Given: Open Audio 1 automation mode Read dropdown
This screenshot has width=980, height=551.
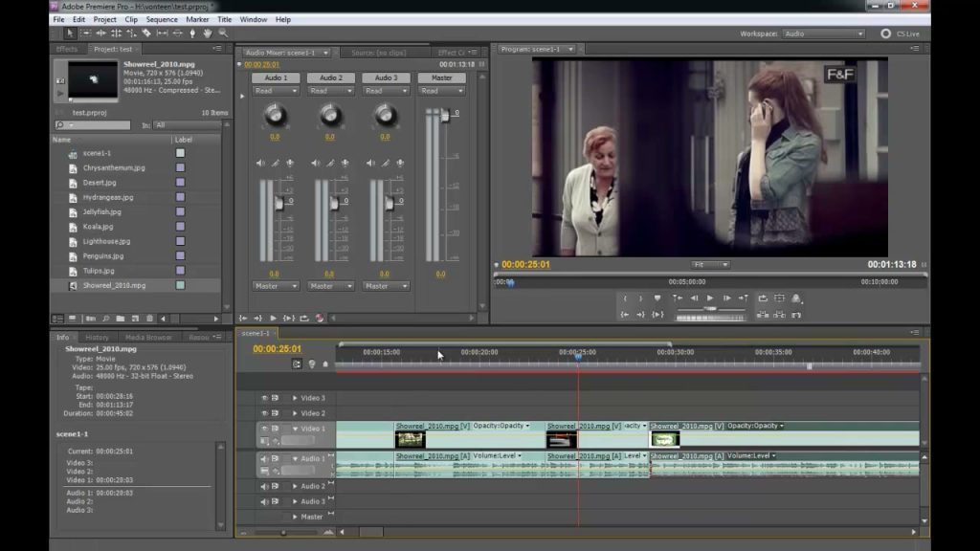Looking at the screenshot, I should pos(276,91).
